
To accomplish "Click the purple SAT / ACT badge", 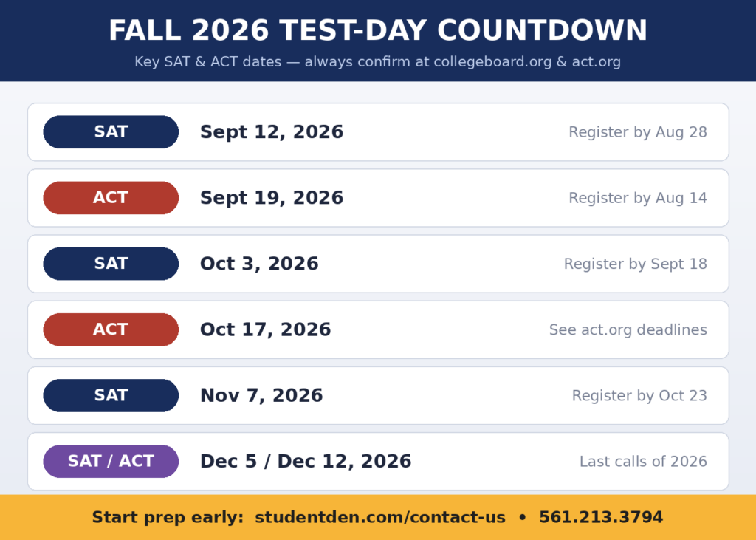I will (x=111, y=462).
